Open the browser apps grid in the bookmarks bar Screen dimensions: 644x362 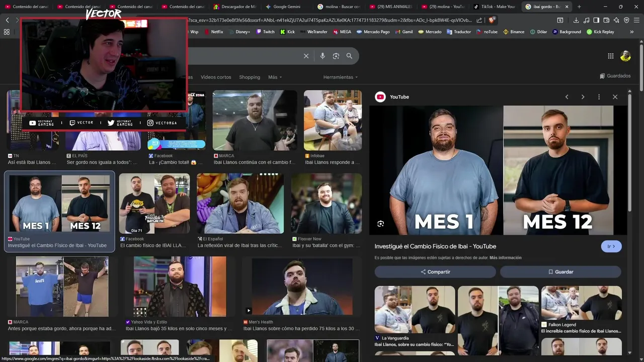[x=7, y=32]
